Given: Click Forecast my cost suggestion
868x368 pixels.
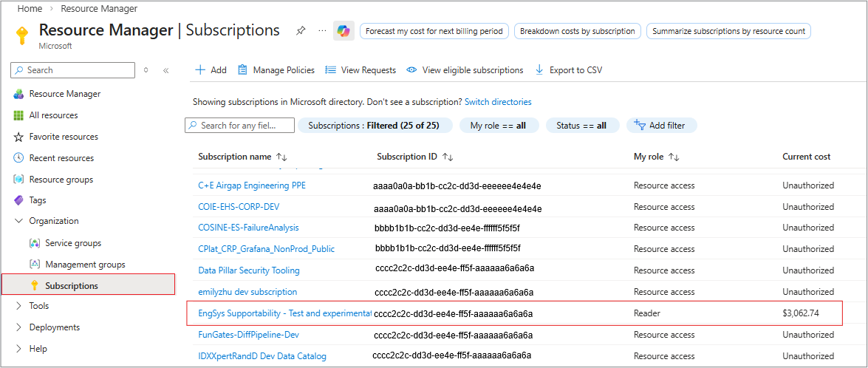Looking at the screenshot, I should [x=434, y=31].
